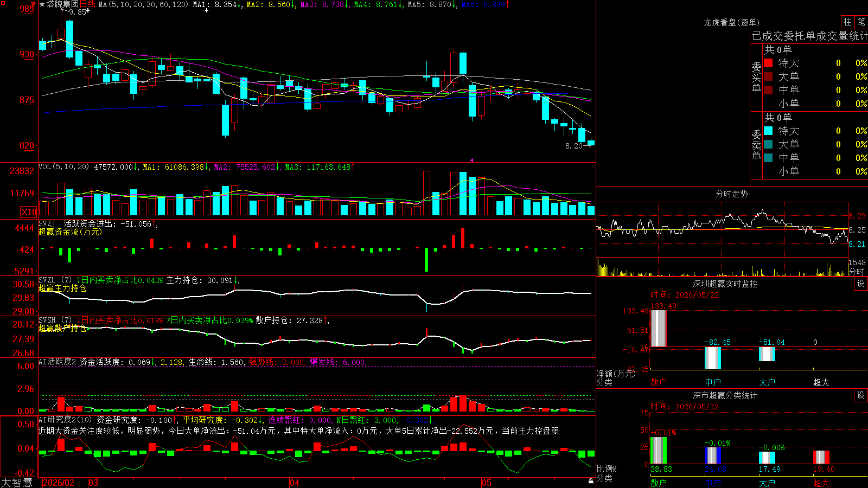Image resolution: width=868 pixels, height=488 pixels.
Task: Click the small red square icon at top-left corner
Action: (3, 3)
